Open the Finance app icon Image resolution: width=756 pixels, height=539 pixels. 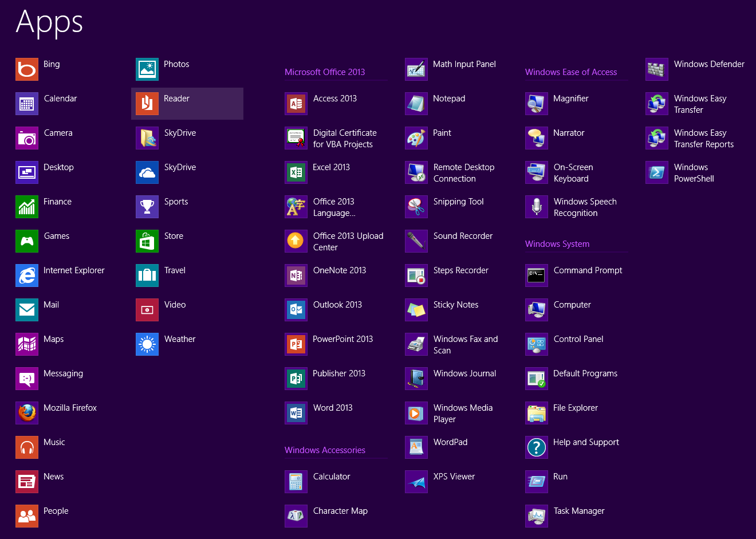(27, 207)
